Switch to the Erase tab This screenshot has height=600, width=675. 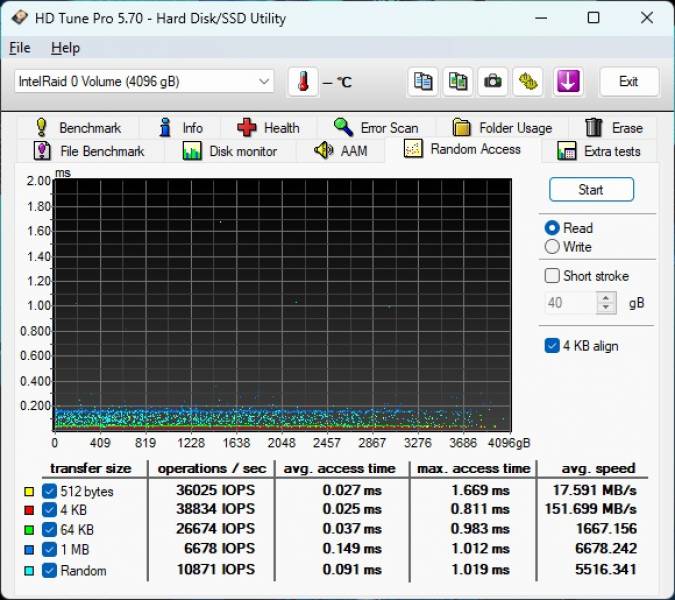613,128
